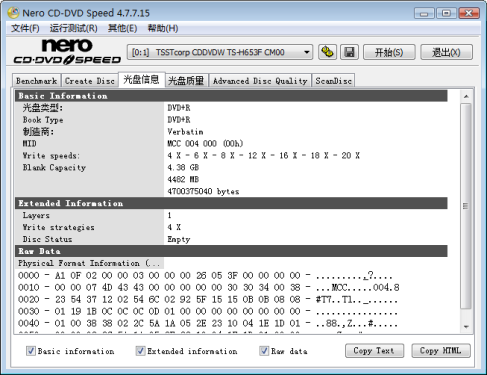487x375 pixels.
Task: Open the 文件(F) menu
Action: coord(25,28)
